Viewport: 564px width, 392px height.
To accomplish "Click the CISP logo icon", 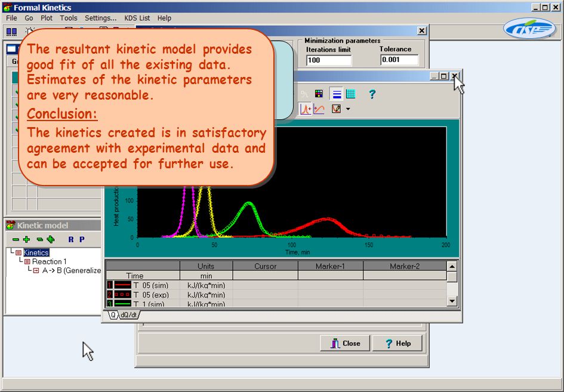I will (x=529, y=29).
